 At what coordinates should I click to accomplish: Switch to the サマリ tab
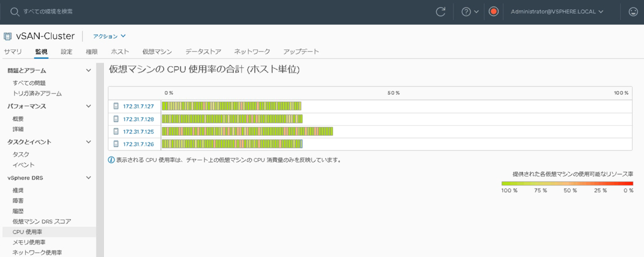tap(13, 52)
